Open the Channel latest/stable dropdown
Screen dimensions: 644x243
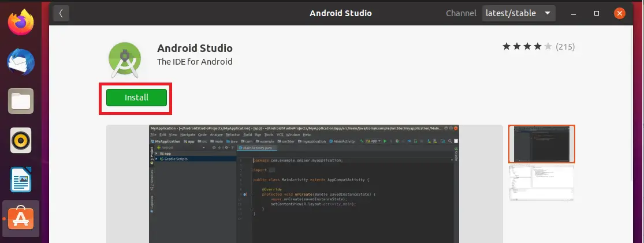click(518, 13)
